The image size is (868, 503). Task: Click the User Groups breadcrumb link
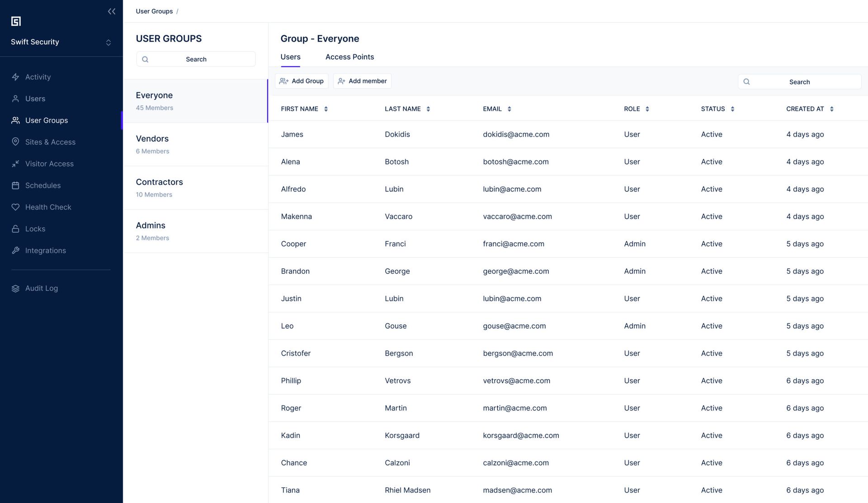coord(154,11)
